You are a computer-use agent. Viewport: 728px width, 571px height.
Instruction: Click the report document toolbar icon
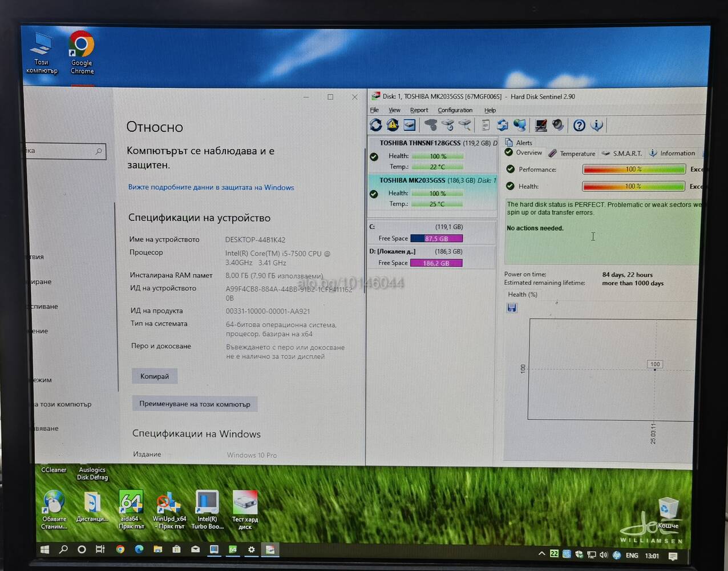(486, 125)
